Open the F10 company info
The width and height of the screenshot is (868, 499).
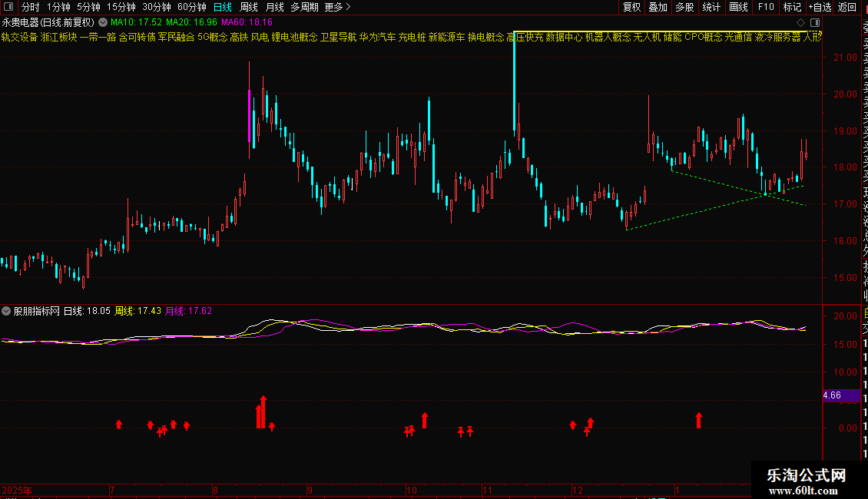point(766,7)
